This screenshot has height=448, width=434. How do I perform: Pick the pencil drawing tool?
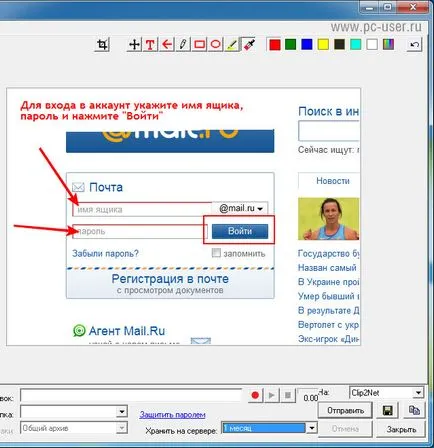click(x=183, y=44)
